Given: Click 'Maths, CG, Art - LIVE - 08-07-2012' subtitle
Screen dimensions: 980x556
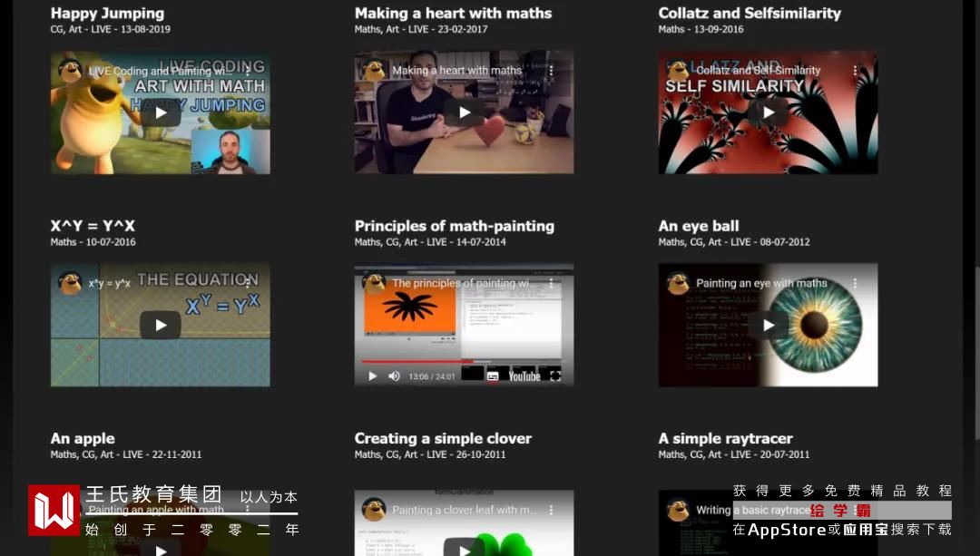Looking at the screenshot, I should [734, 242].
